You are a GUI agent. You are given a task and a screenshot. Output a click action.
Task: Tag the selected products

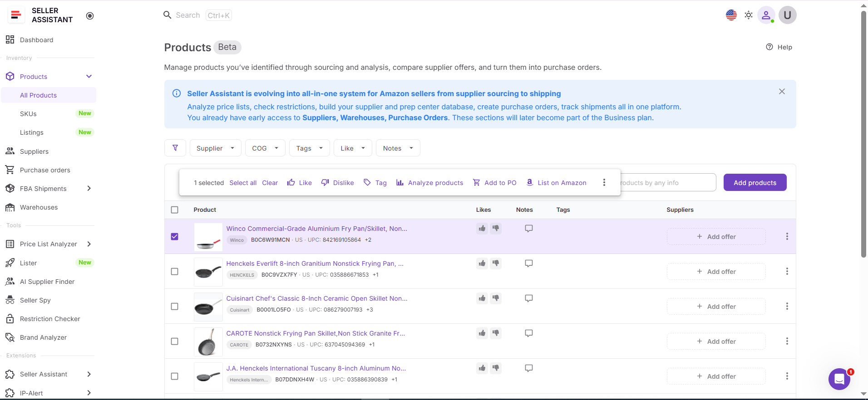pos(375,183)
